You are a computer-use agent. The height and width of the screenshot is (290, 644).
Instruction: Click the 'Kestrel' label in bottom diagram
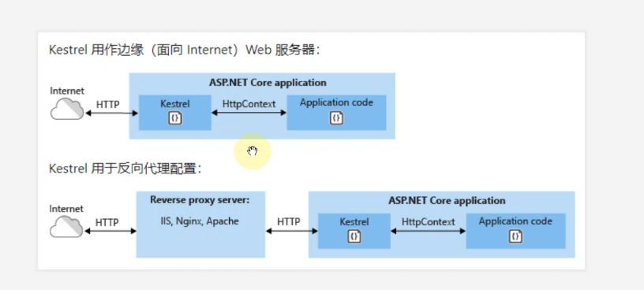coord(354,222)
